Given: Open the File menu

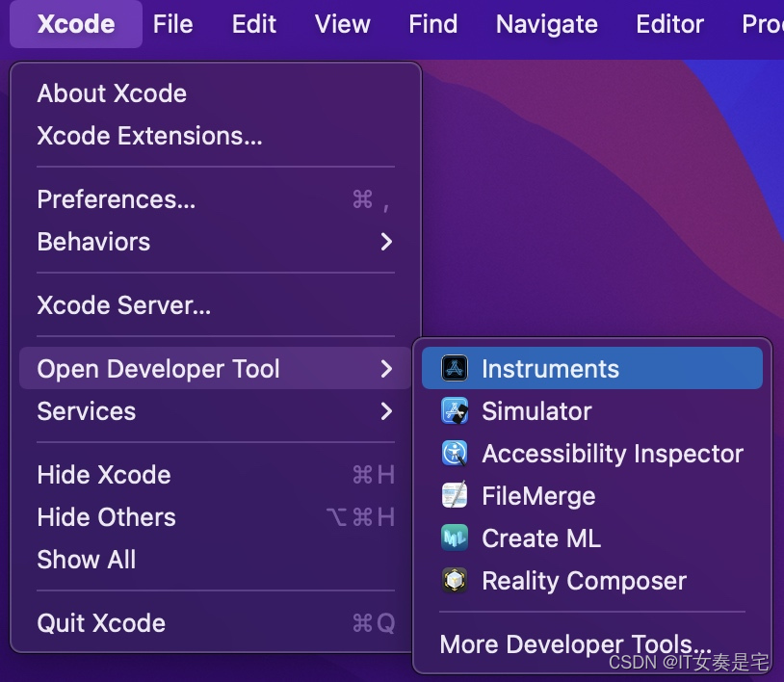Looking at the screenshot, I should pos(173,24).
